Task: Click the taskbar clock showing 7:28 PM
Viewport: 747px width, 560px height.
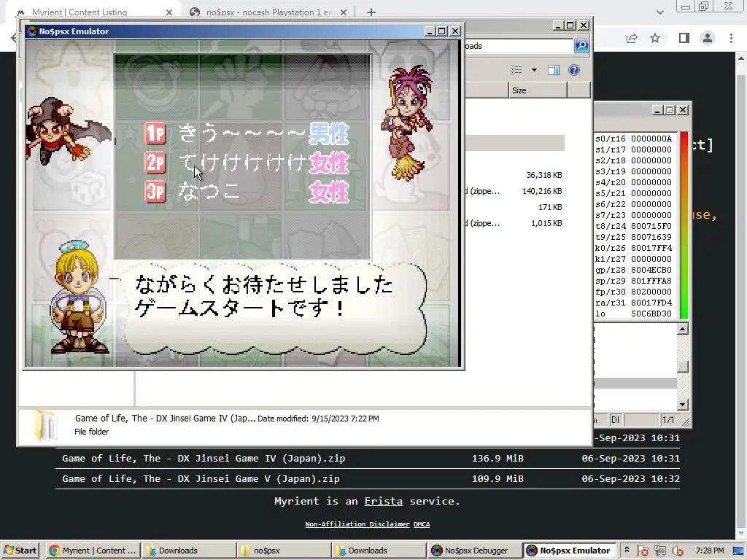Action: pos(709,551)
